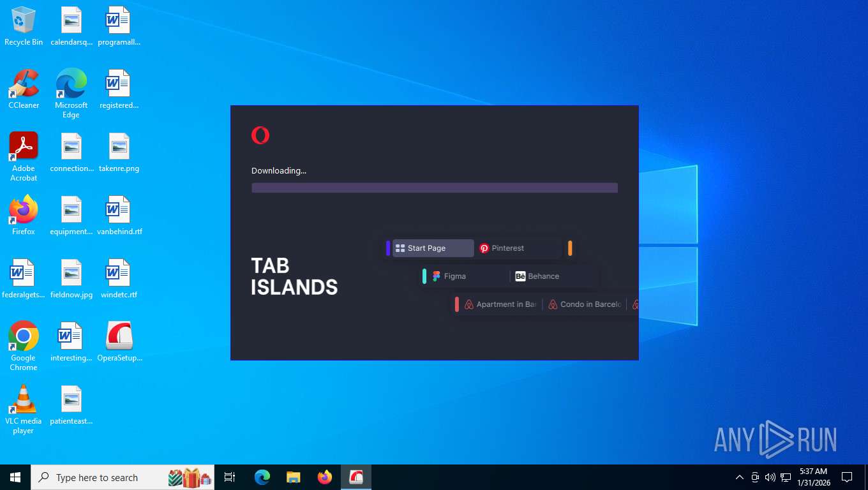
Task: Click the TAB ISLANDS heading text
Action: (294, 276)
